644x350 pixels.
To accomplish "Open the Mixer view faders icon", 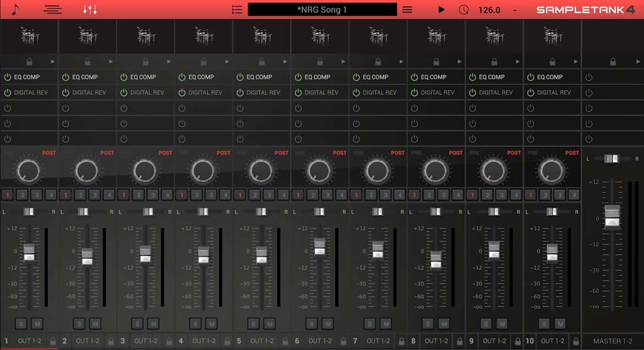I will 90,9.
